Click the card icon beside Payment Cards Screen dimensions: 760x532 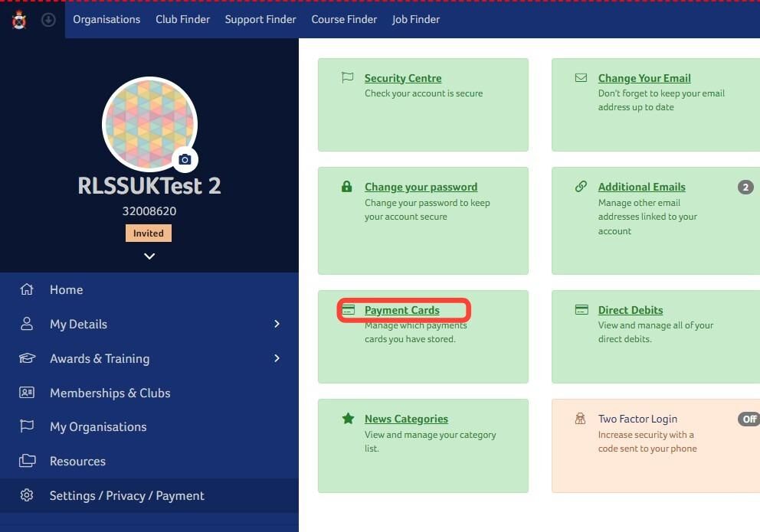pyautogui.click(x=348, y=310)
